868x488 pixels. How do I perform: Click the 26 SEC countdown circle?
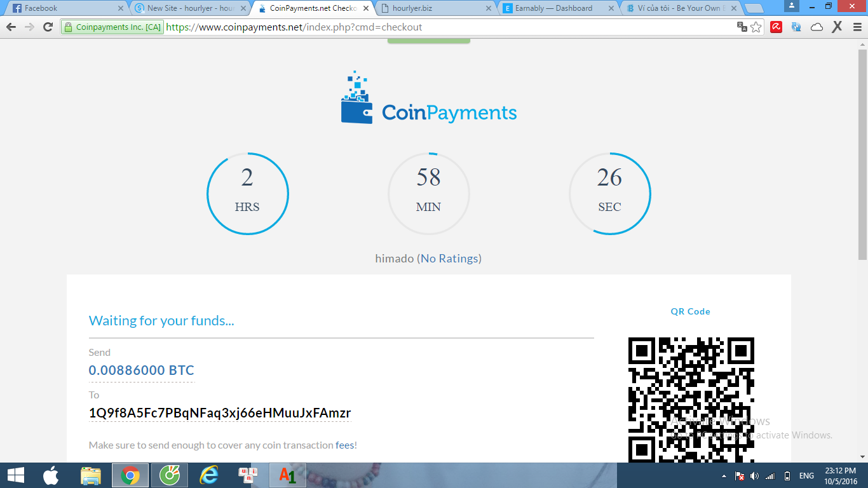click(609, 194)
